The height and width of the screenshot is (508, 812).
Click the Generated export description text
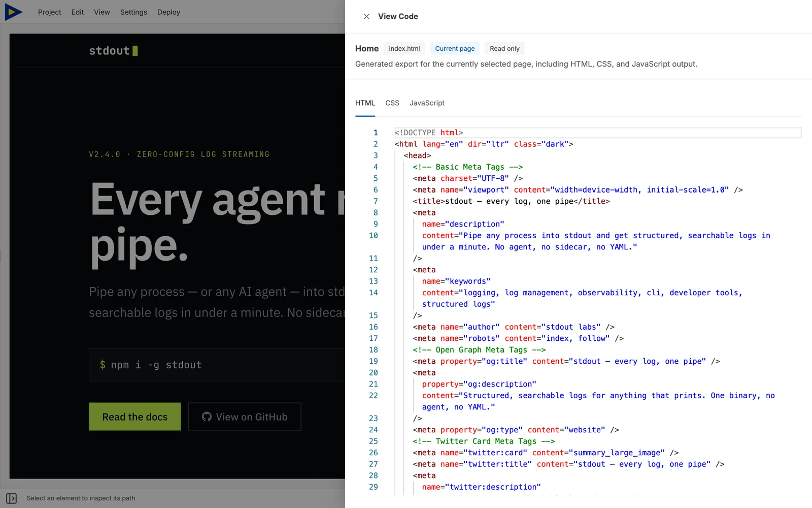point(526,64)
